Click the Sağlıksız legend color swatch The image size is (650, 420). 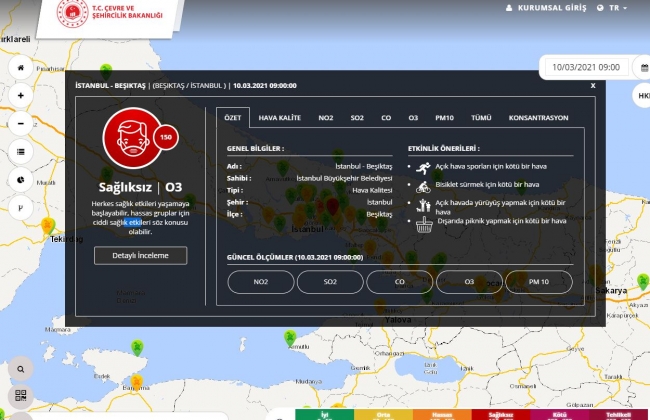[499, 413]
